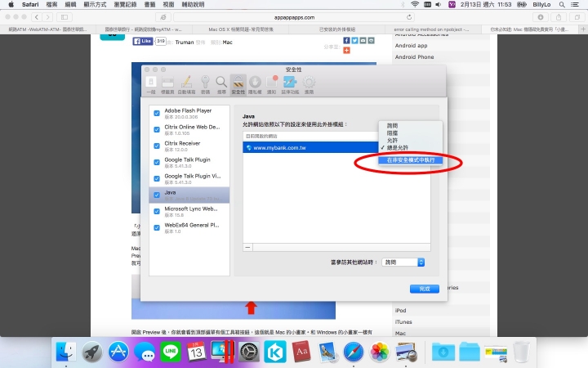Go forward with Safari's forward arrow
Image resolution: width=588 pixels, height=368 pixels.
tap(47, 17)
